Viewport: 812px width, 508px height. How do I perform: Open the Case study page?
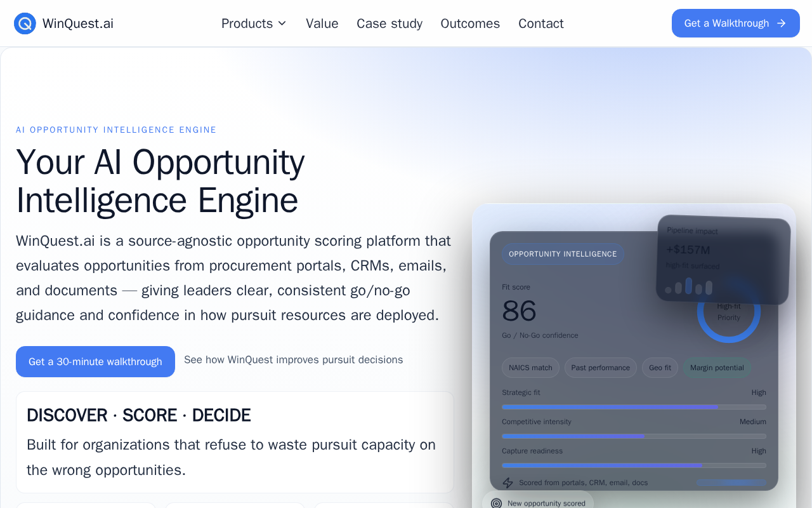coord(390,23)
